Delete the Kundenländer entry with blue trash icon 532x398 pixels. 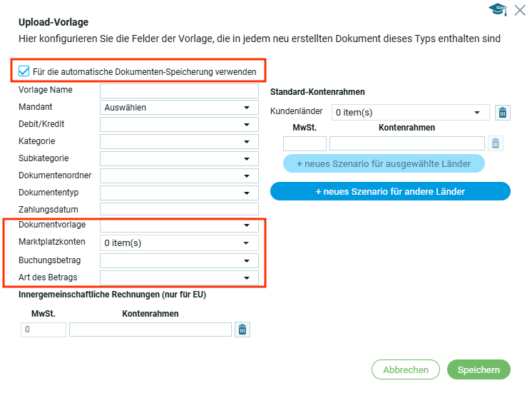[x=502, y=112]
